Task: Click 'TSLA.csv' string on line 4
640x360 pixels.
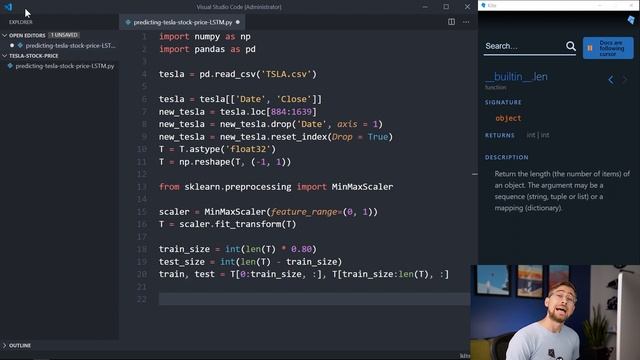Action: pyautogui.click(x=286, y=74)
